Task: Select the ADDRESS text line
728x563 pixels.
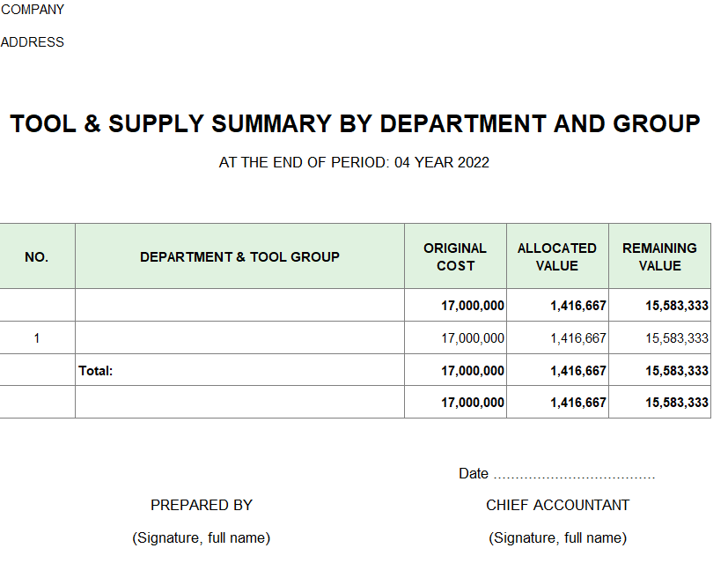Action: click(x=33, y=42)
